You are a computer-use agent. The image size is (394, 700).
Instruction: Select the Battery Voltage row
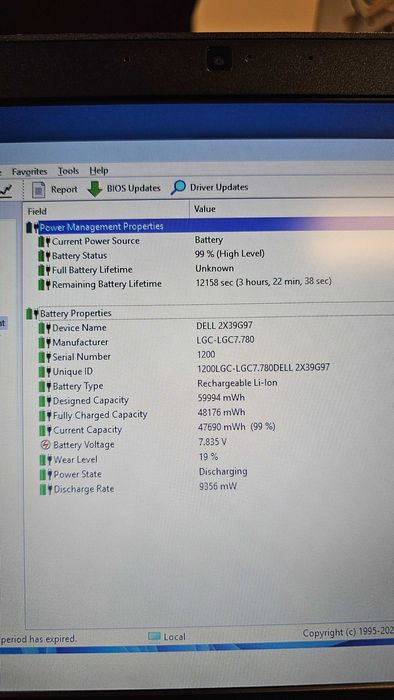[210, 444]
